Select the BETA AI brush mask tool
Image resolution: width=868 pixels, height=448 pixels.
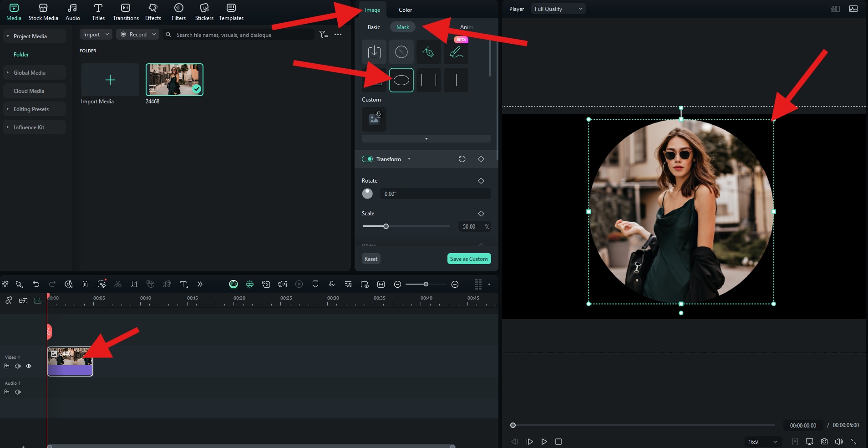tap(456, 52)
